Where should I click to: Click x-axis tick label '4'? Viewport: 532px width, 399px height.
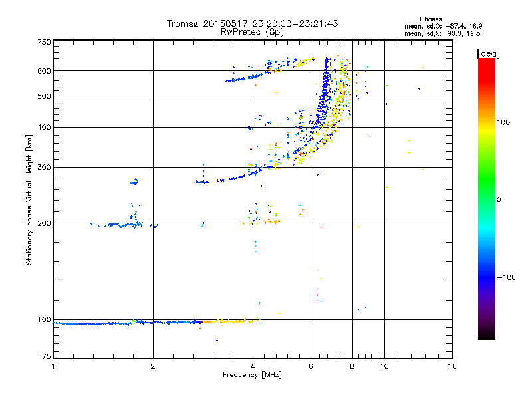pos(253,366)
